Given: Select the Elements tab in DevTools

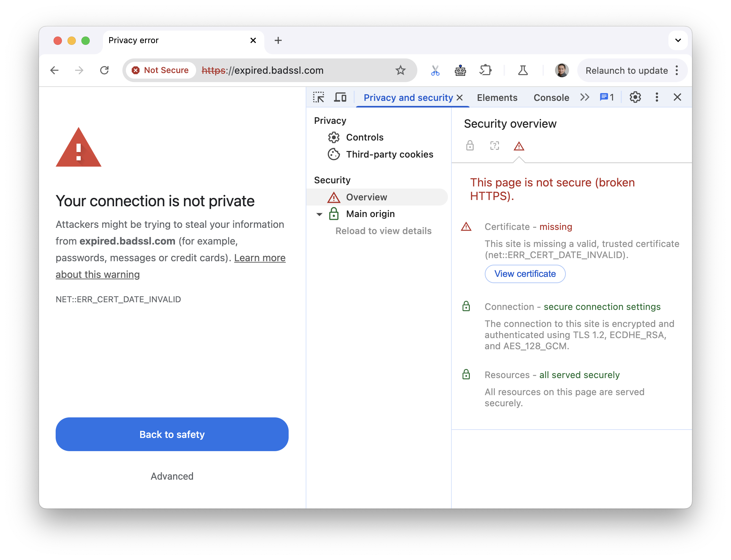Looking at the screenshot, I should coord(496,97).
